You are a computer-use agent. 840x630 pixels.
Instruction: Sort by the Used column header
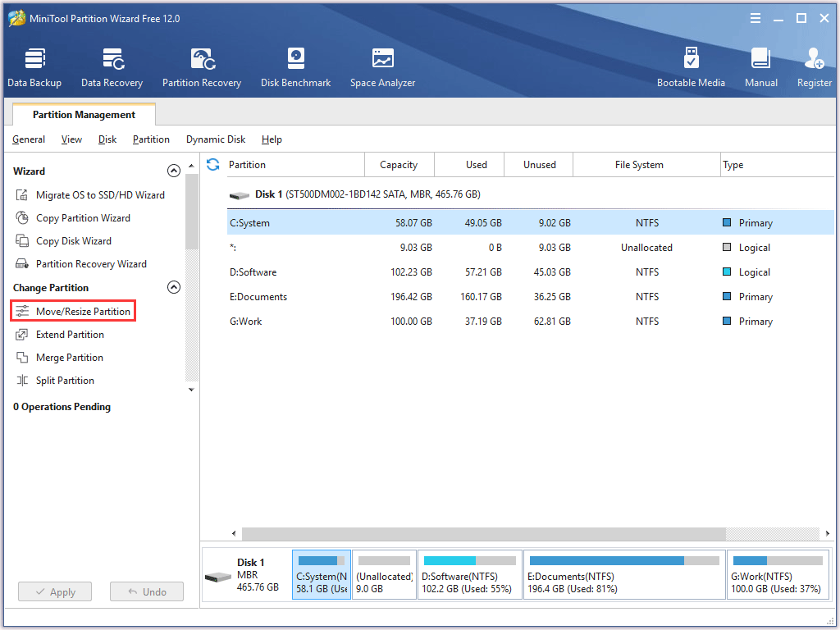(x=469, y=164)
